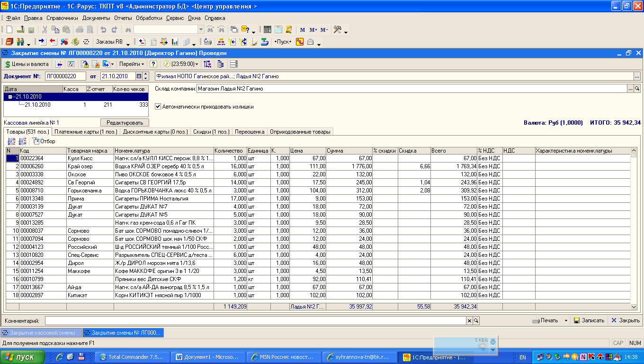Toggle 'Автоматически приходовать излишки' checkbox
This screenshot has height=364, width=644.
coord(158,107)
